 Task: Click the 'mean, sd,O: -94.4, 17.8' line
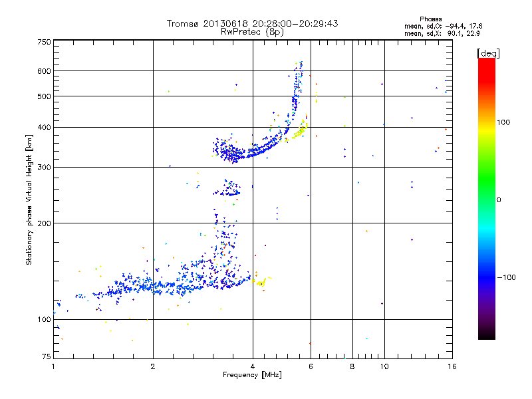[x=443, y=26]
